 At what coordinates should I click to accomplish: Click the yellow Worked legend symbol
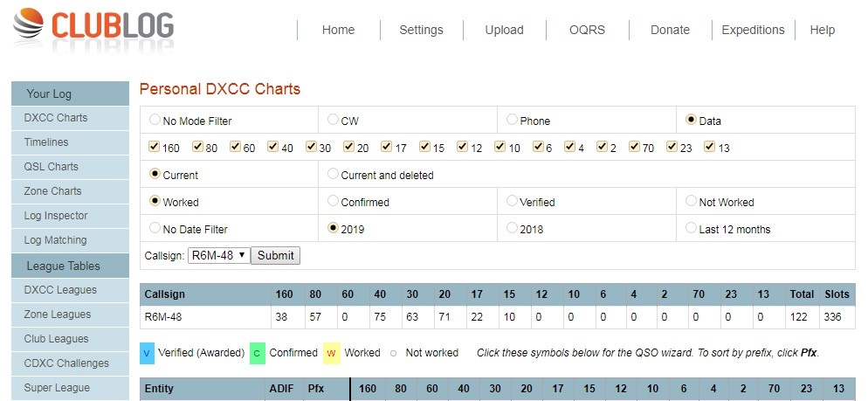(x=332, y=353)
